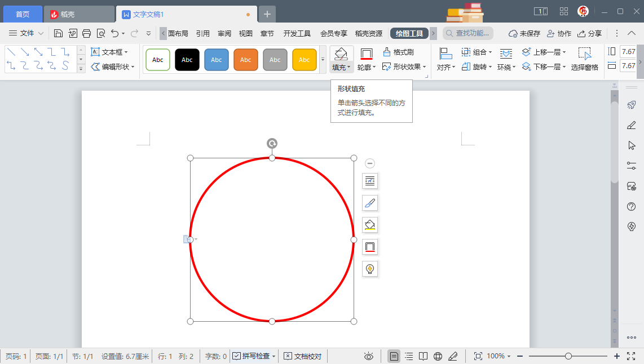
Task: Click the 文档校对 proofreading button
Action: click(303, 356)
